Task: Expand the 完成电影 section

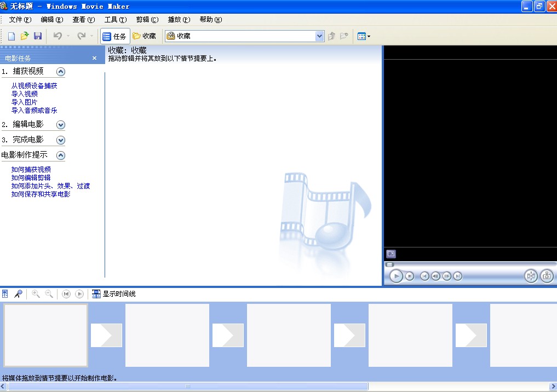Action: pos(61,140)
